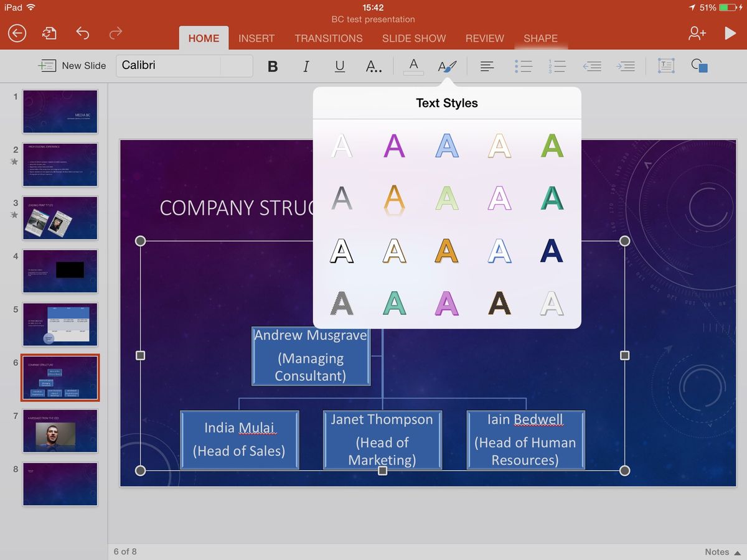Open the Text Styles icon on toolbar

click(446, 66)
